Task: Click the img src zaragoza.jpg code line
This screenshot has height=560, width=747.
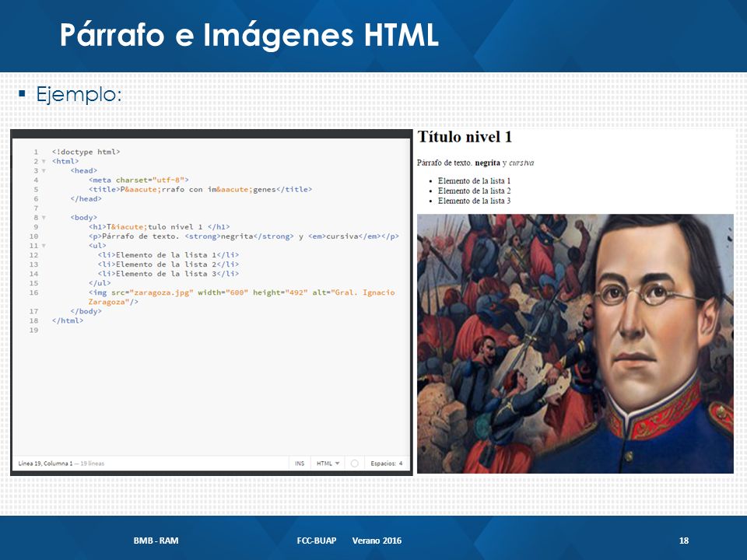Action: (241, 297)
